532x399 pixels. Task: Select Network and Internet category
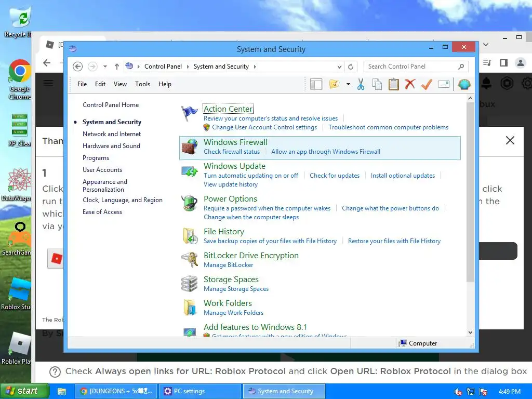(x=112, y=134)
